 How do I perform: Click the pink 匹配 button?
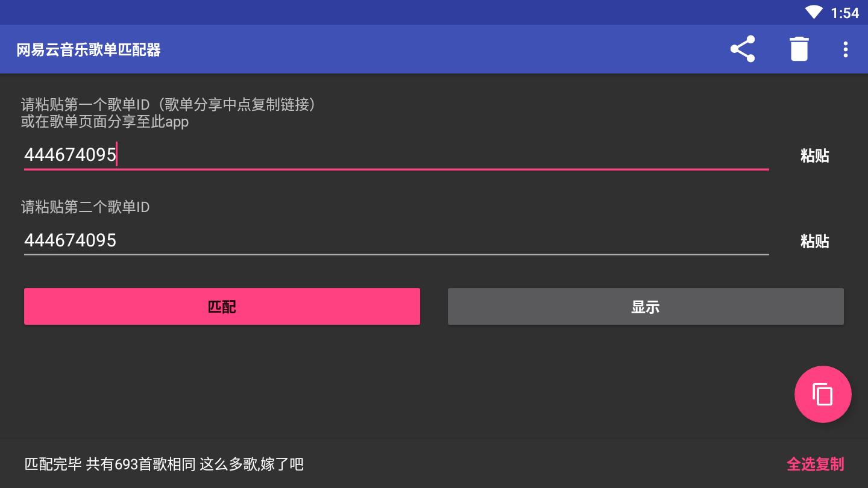222,307
